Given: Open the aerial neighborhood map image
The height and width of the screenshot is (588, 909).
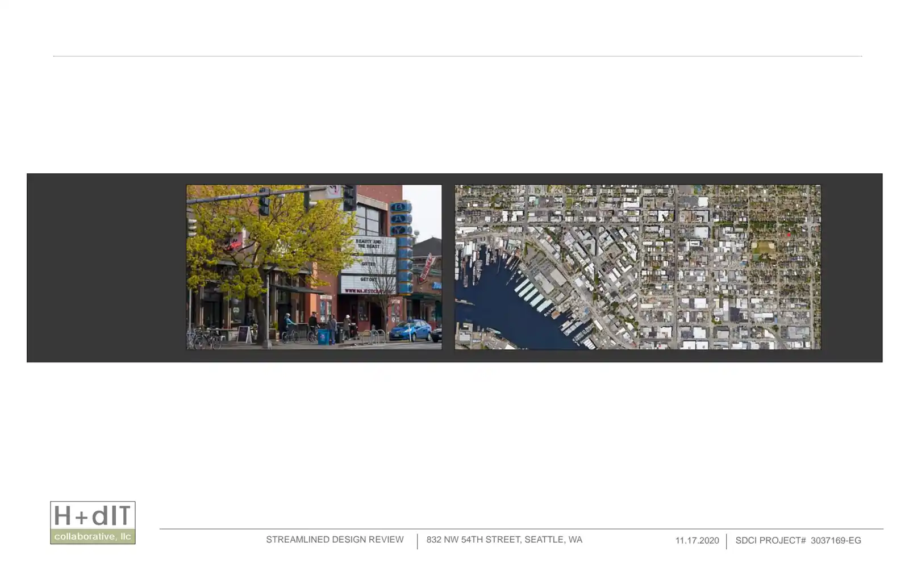Looking at the screenshot, I should tap(637, 267).
